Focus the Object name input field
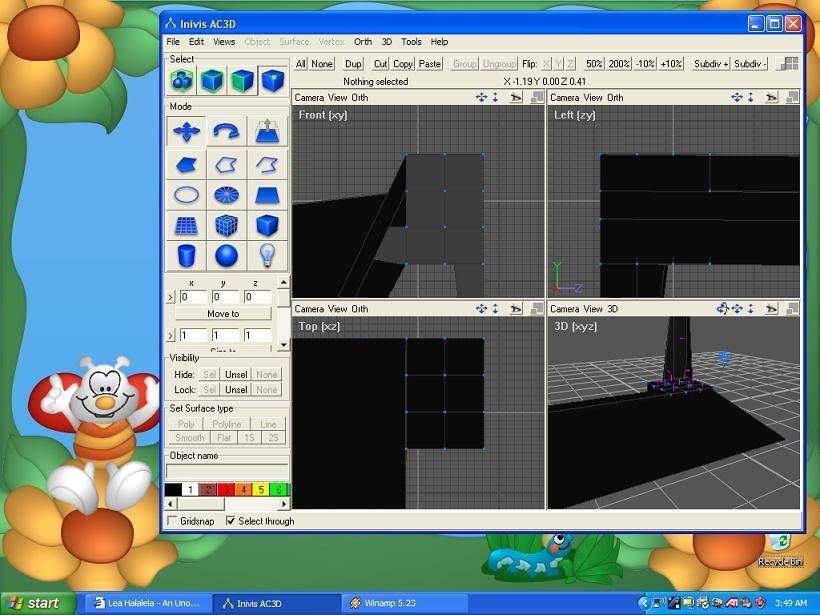This screenshot has height=615, width=820. tap(227, 471)
